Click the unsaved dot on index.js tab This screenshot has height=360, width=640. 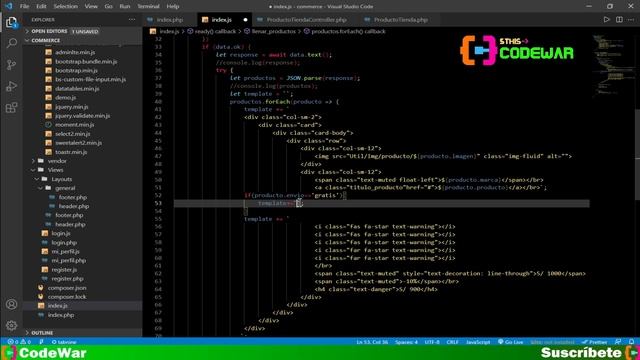coord(245,20)
